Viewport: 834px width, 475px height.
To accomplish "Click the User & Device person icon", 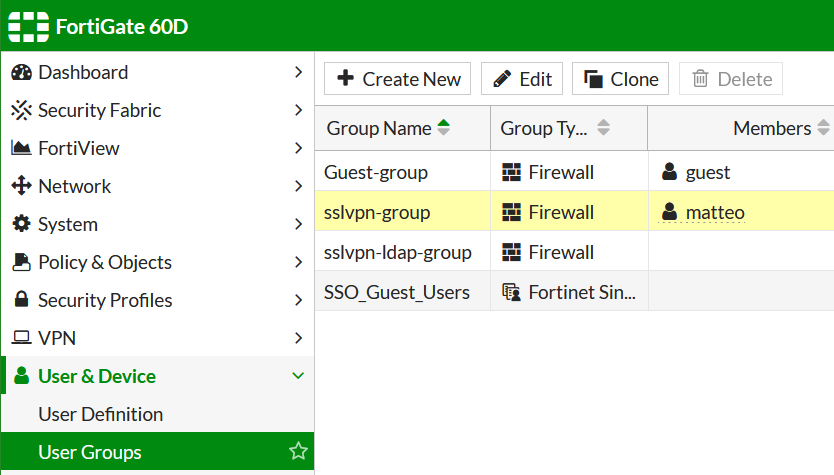I will tap(21, 376).
